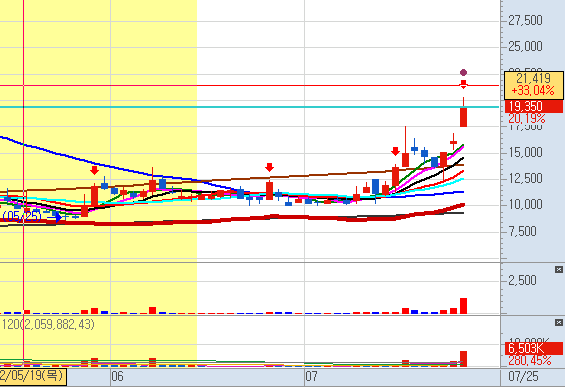Select the cyan horizontal price line
Screen dimensions: 565x387
[x=249, y=107]
